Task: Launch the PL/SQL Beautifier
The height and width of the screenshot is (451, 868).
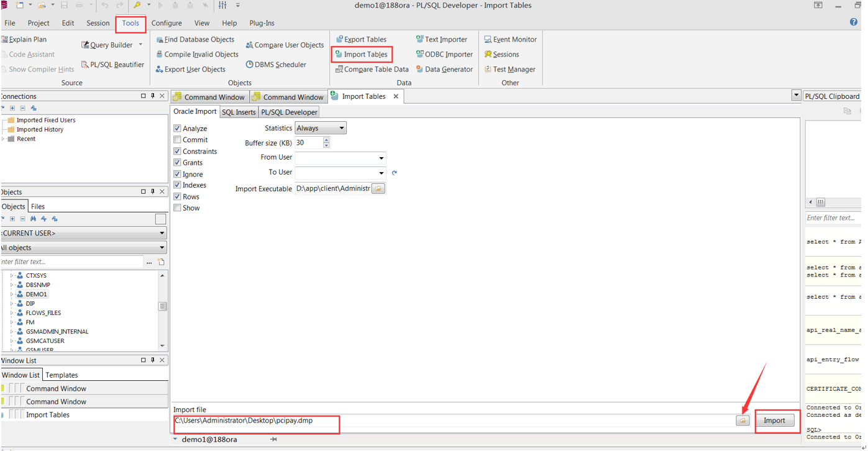Action: tap(112, 65)
